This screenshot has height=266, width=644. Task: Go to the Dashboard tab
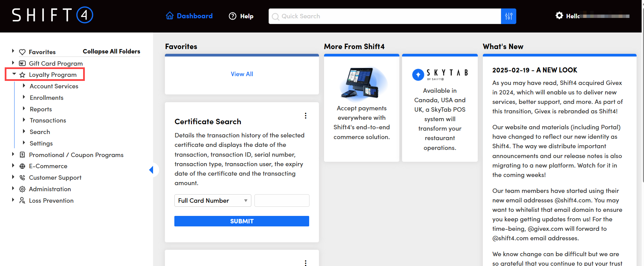pyautogui.click(x=189, y=16)
